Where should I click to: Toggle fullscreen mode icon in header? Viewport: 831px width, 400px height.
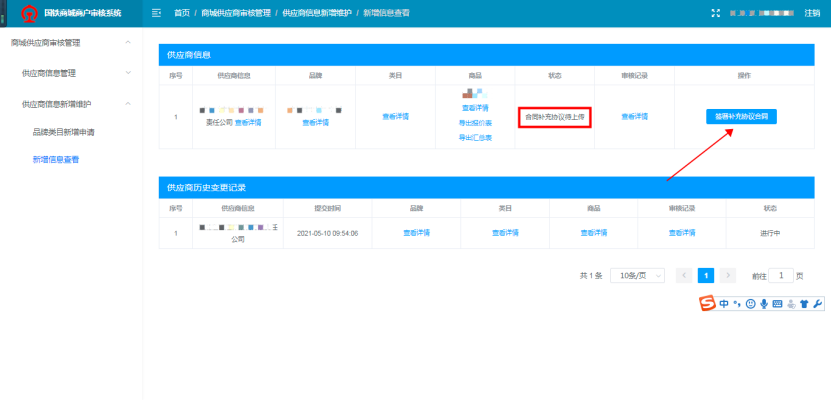click(715, 12)
